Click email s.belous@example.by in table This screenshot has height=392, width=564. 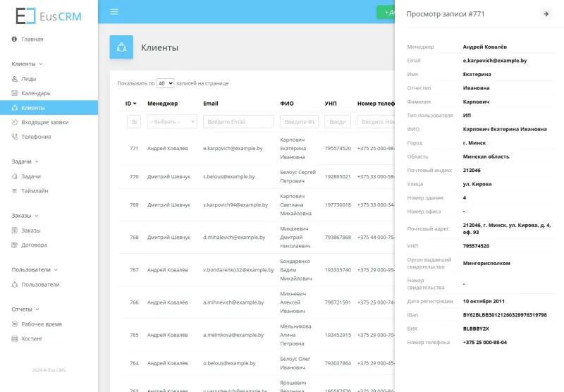click(228, 176)
